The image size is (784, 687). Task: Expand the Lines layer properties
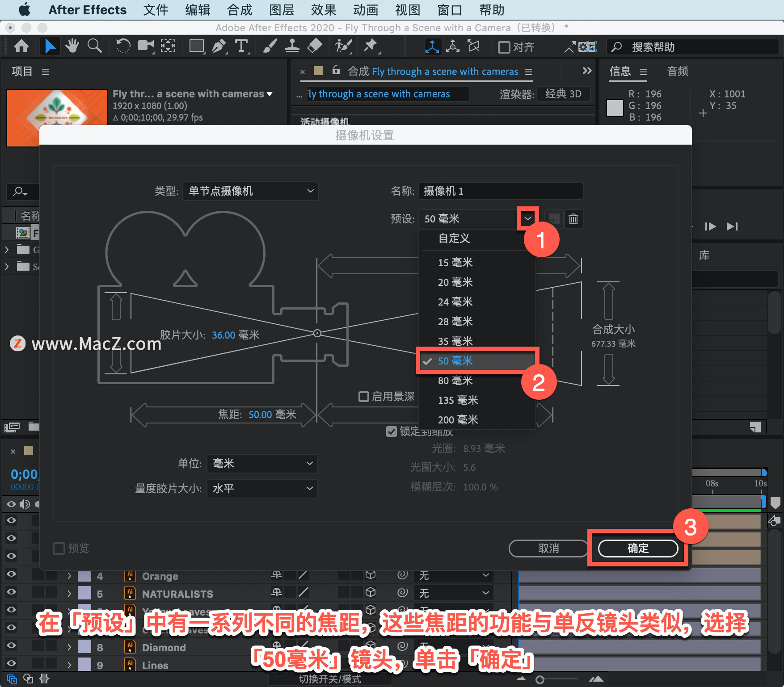(x=69, y=665)
